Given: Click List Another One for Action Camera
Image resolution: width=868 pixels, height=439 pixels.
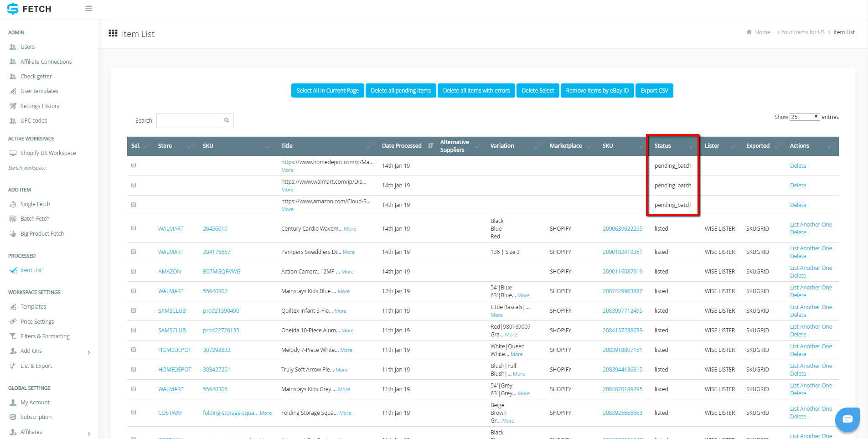Looking at the screenshot, I should tap(811, 268).
